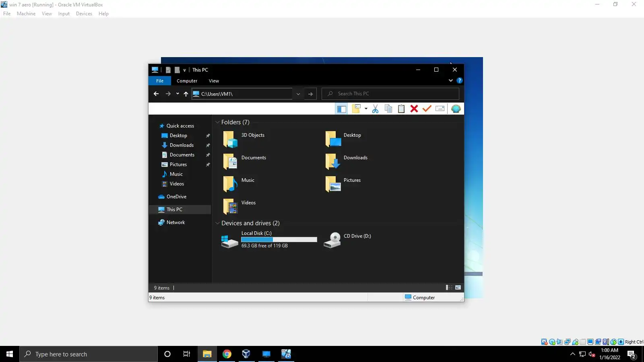Open the Customize Quick Access Toolbar dropdown
This screenshot has height=362, width=644.
click(185, 70)
